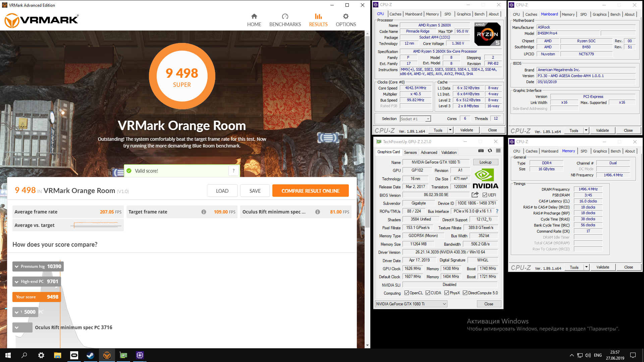Click the NVIDIA logo in GPU-Z
The height and width of the screenshot is (362, 644).
[485, 179]
